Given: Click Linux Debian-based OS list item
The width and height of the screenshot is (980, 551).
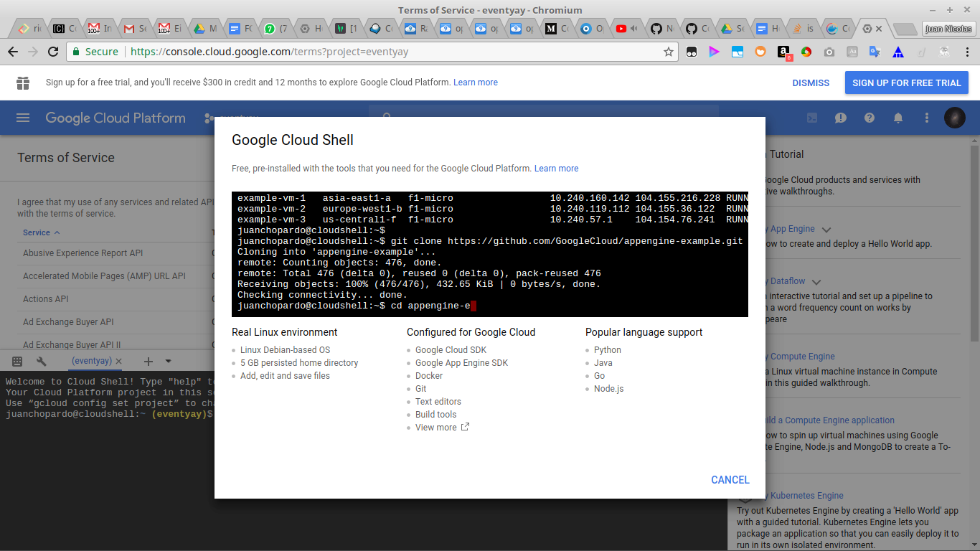Looking at the screenshot, I should click(285, 350).
